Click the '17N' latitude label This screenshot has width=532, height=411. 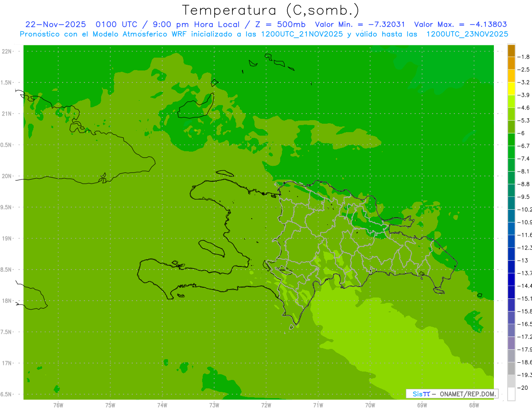pos(7,363)
